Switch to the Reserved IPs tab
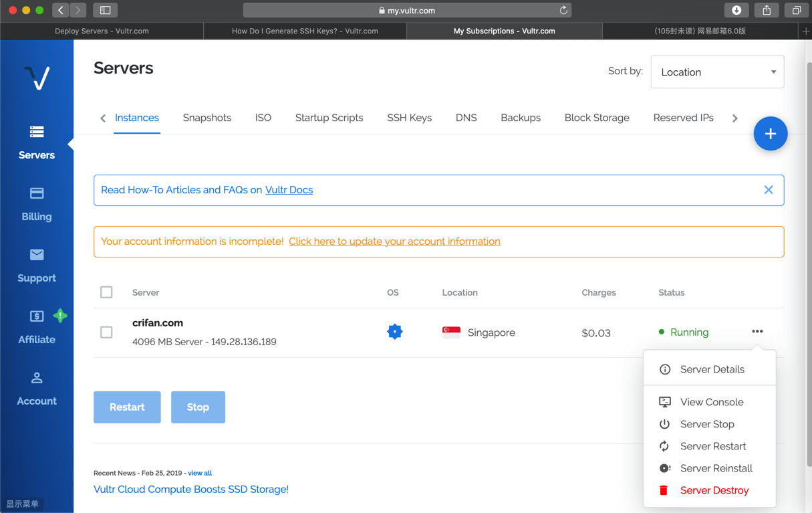812x513 pixels. pyautogui.click(x=684, y=118)
